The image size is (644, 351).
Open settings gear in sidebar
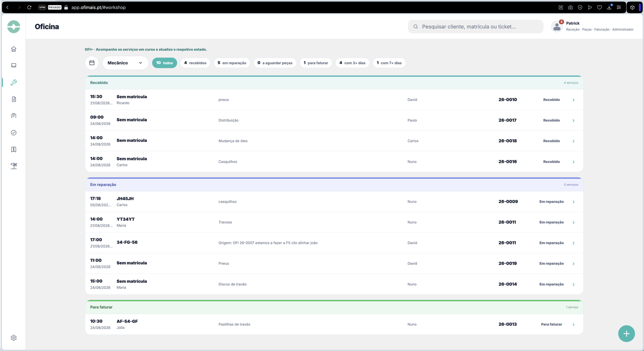coord(14,338)
